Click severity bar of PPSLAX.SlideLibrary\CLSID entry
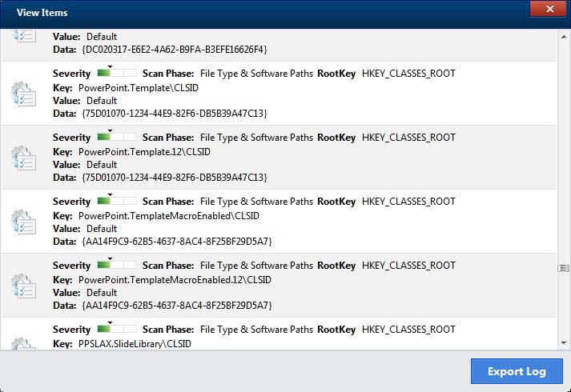The width and height of the screenshot is (571, 392). click(x=117, y=330)
